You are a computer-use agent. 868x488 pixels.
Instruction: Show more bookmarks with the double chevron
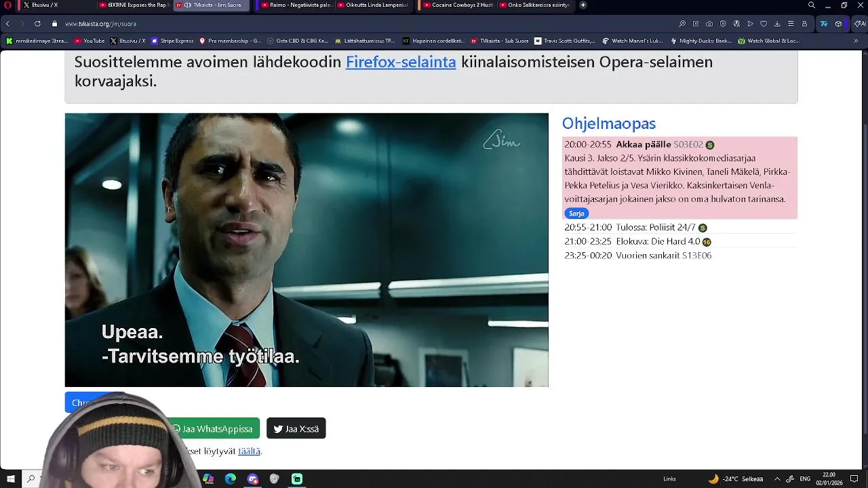[856, 41]
